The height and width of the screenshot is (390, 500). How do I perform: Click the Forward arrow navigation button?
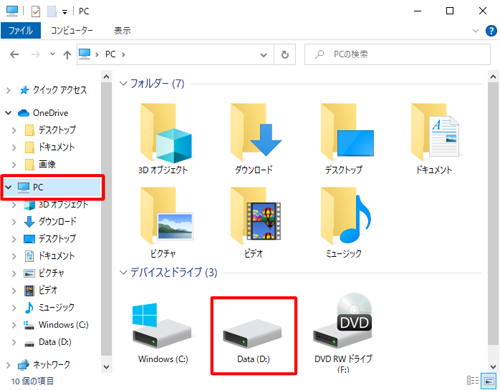[35, 54]
